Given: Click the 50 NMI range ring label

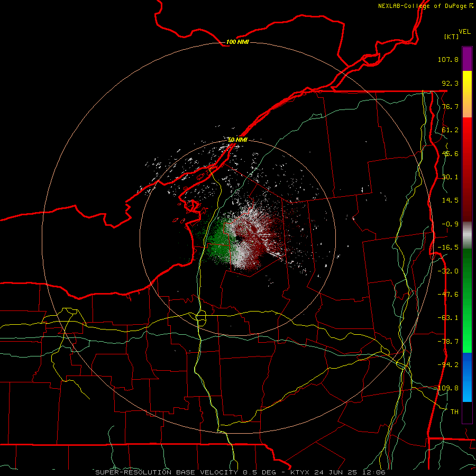Looking at the screenshot, I should [x=237, y=140].
